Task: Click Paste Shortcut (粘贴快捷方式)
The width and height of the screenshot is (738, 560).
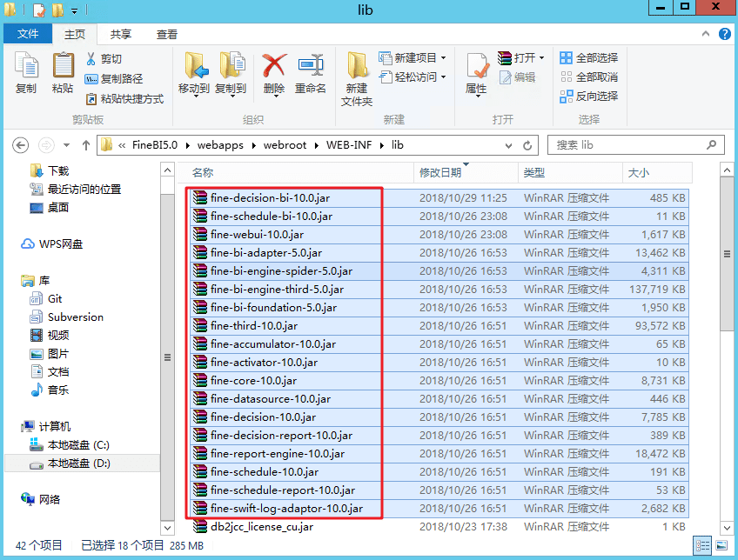Action: [x=124, y=99]
